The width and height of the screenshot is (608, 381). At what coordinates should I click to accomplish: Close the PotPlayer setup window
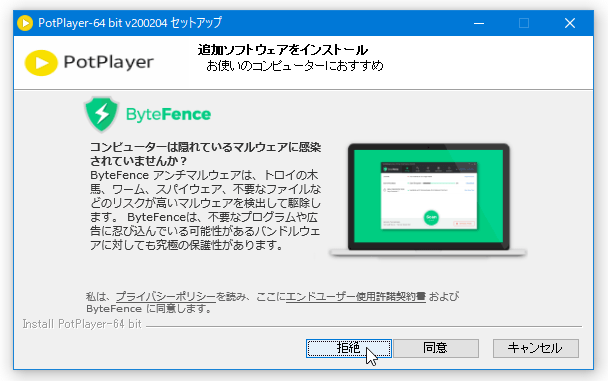(x=570, y=23)
